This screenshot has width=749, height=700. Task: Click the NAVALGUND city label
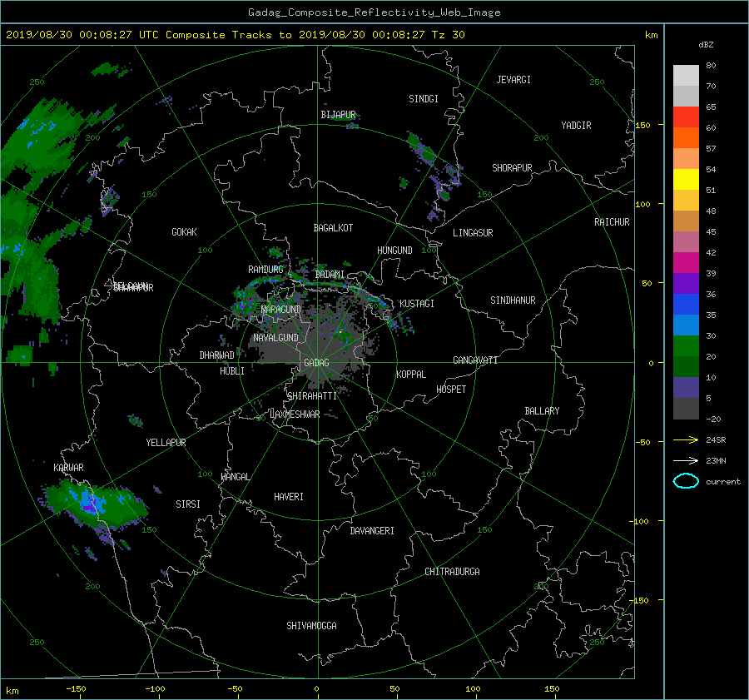click(275, 338)
